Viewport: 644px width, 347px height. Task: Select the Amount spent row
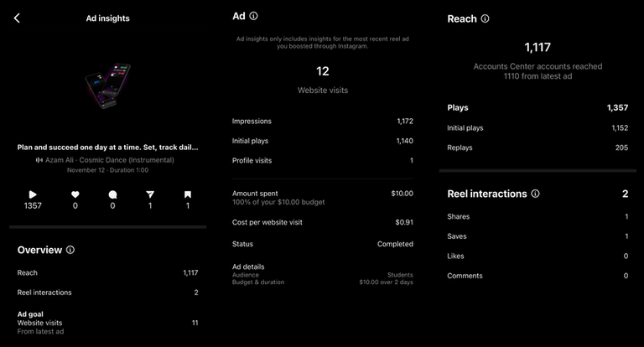(x=322, y=197)
